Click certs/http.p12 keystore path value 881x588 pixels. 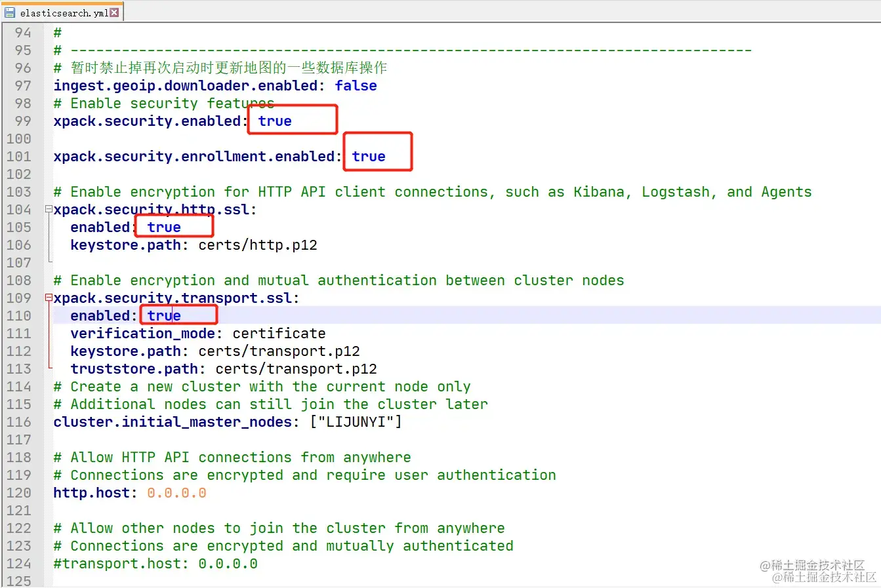tap(258, 245)
